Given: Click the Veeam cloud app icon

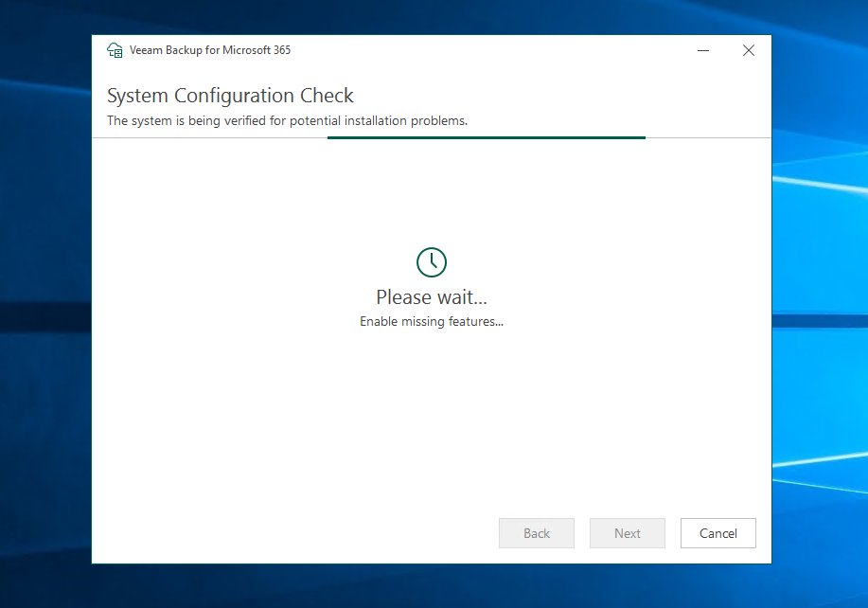Looking at the screenshot, I should pyautogui.click(x=115, y=50).
